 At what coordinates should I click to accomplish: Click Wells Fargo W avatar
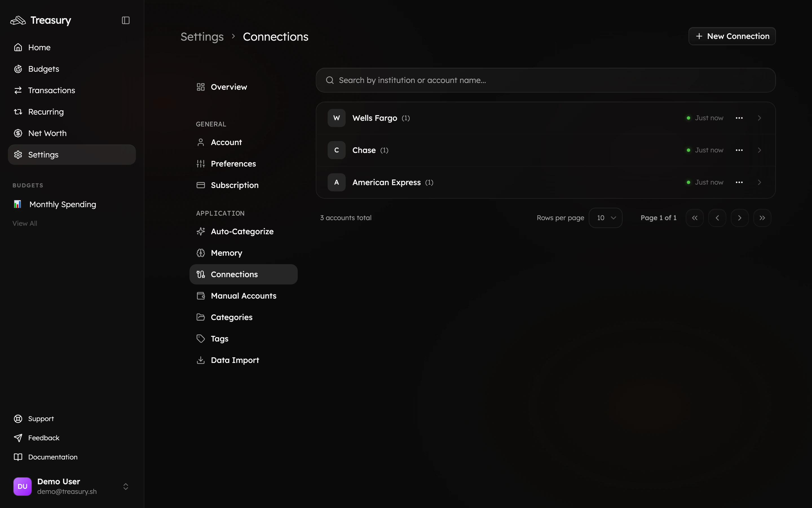[x=337, y=118]
